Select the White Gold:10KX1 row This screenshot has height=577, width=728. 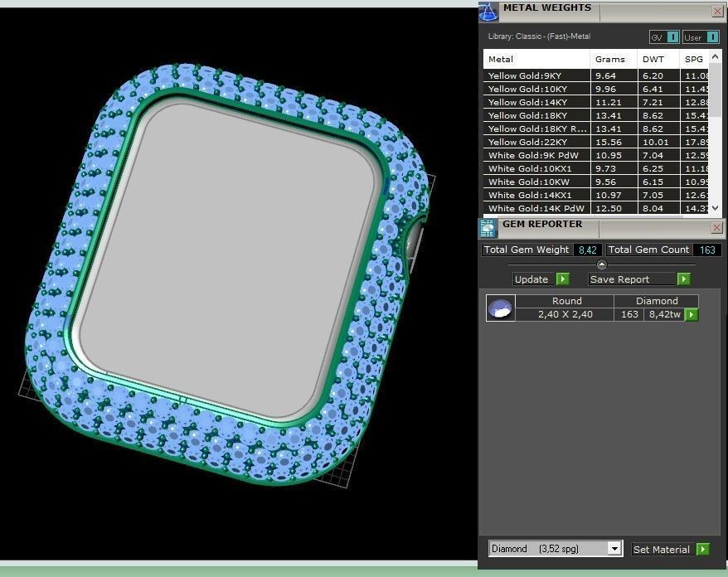[595, 168]
